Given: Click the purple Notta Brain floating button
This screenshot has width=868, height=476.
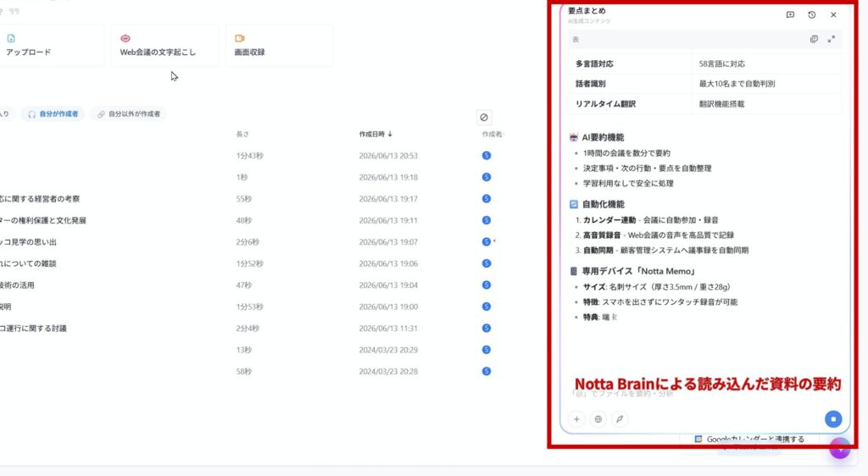Looking at the screenshot, I should pos(840,448).
